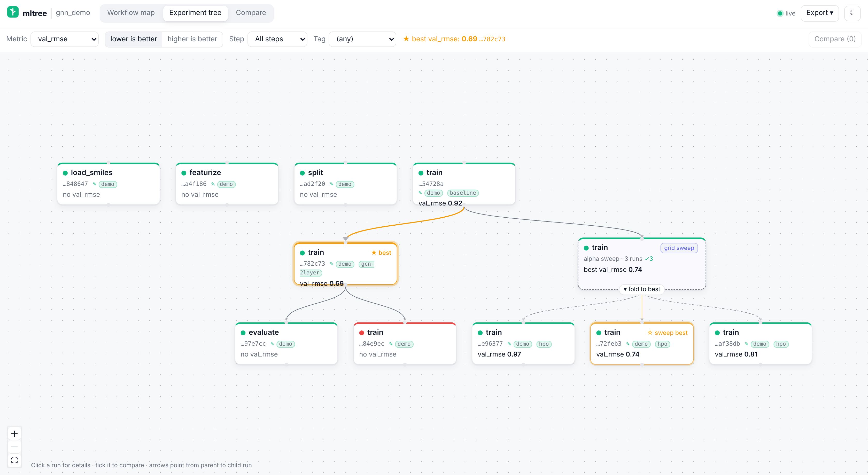Collapse sweep with fold to best
The image size is (868, 475).
coord(641,289)
